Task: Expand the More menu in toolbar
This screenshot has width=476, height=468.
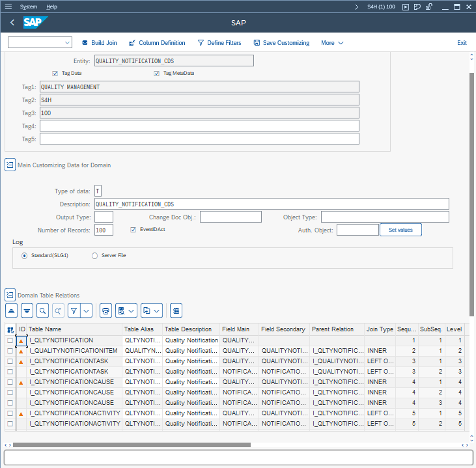Action: tap(331, 43)
